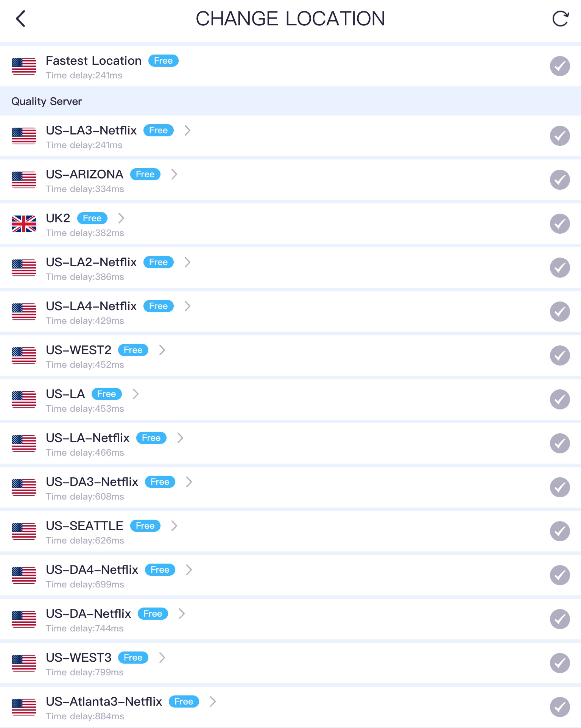
Task: Choose US-DA3-Netflix via its checkmark
Action: [560, 487]
